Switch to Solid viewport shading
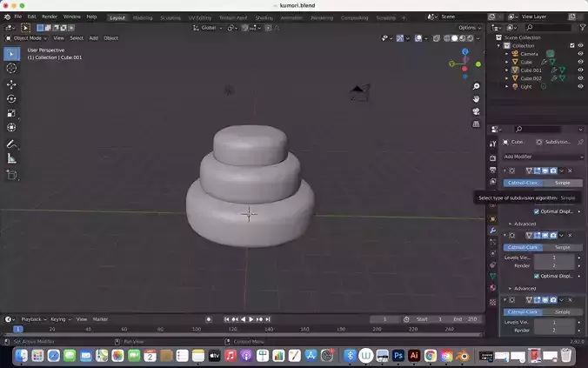Screen dimensions: 588x368 pyautogui.click(x=455, y=38)
